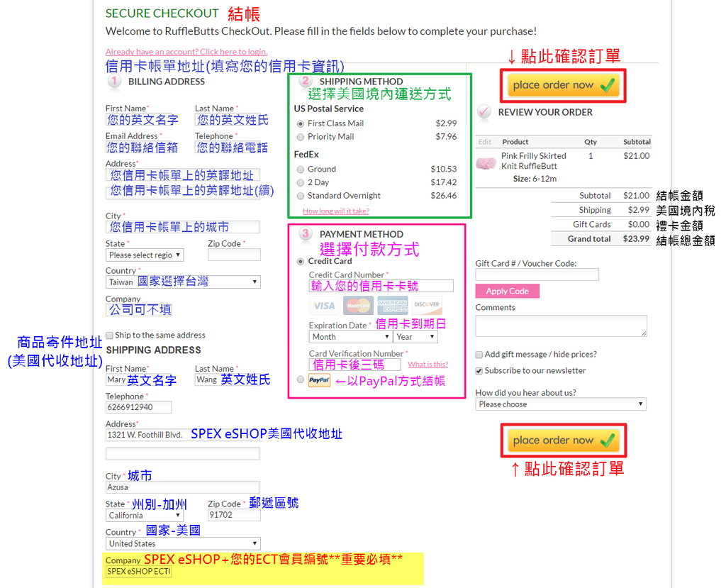726x588 pixels.
Task: Focus billing City field
Action: (x=183, y=227)
